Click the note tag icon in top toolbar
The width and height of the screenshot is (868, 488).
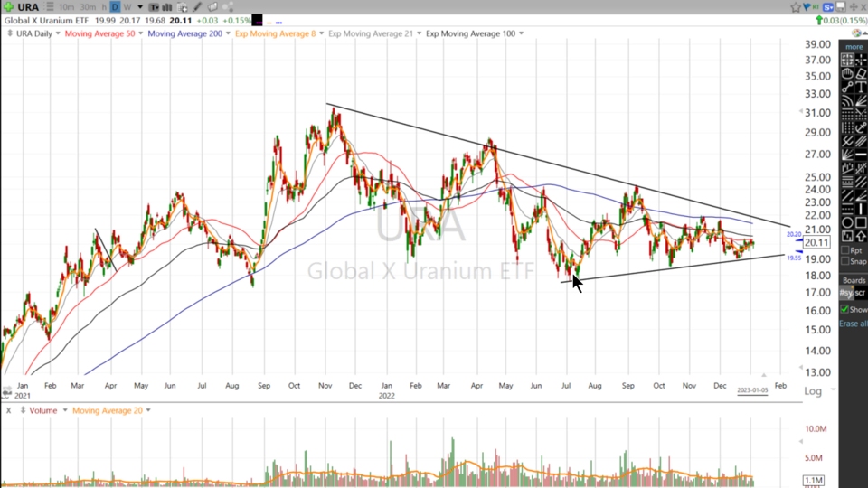point(212,7)
